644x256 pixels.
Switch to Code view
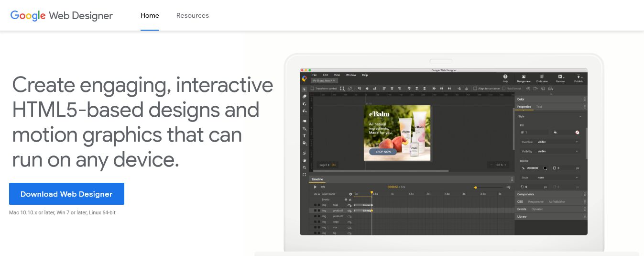[542, 78]
